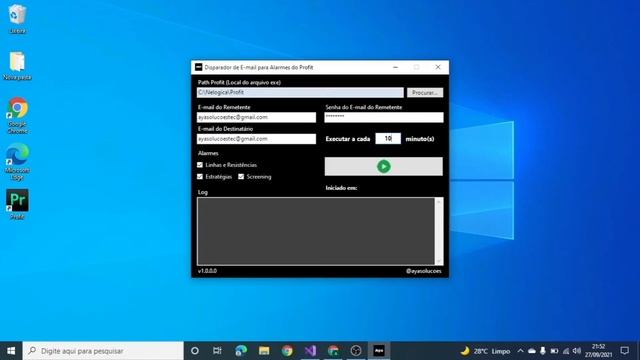Click inside the Log text area
The image size is (640, 360).
pyautogui.click(x=316, y=231)
